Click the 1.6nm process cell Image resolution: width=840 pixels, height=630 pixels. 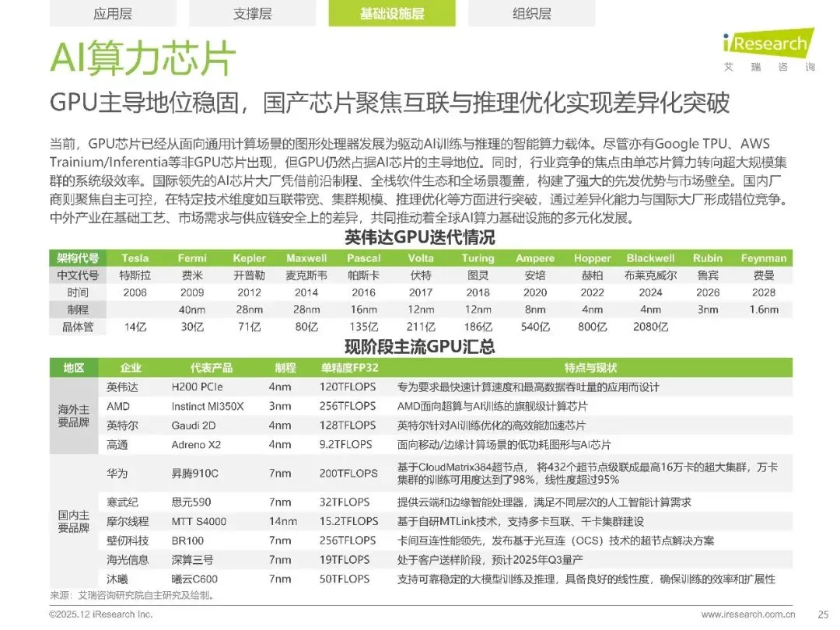(764, 309)
